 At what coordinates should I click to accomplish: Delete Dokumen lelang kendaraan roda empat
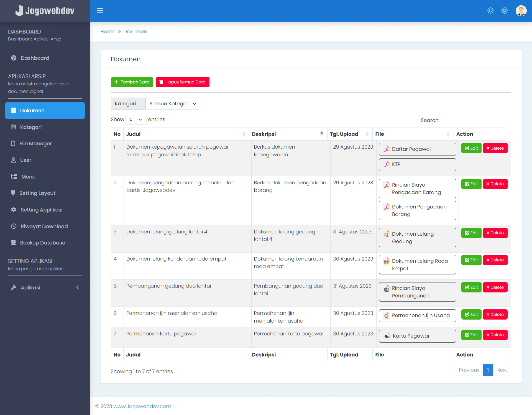[495, 260]
